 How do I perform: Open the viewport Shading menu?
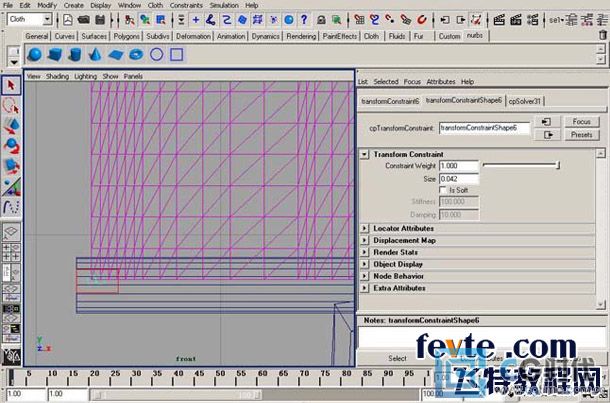point(57,76)
